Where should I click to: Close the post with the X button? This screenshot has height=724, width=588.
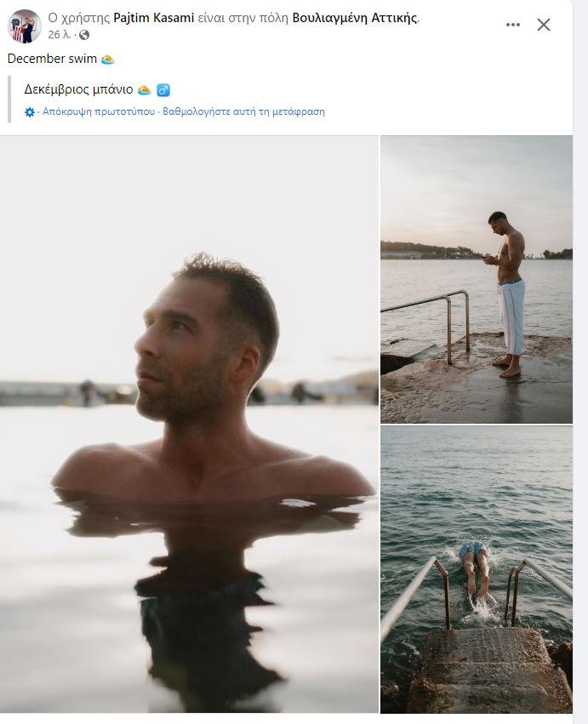544,25
